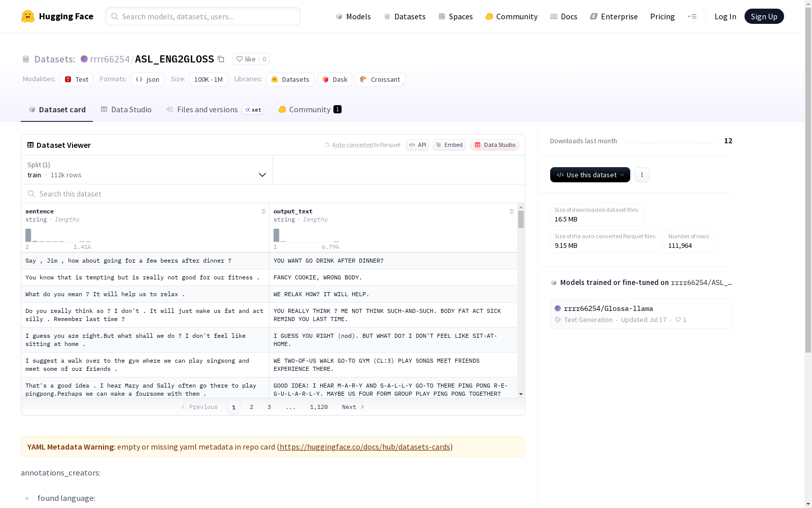Copy dataset name with the copy icon
The image size is (812, 508).
point(221,59)
